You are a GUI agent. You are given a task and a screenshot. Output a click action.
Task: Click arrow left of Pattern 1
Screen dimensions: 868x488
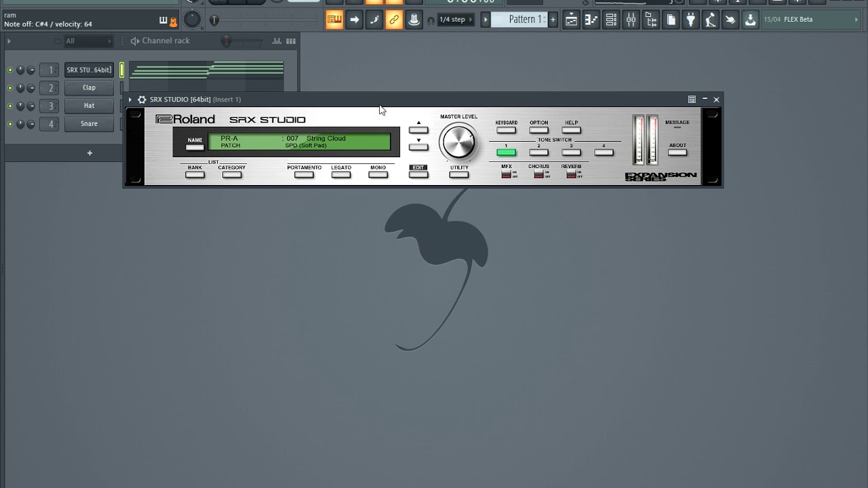tap(486, 20)
